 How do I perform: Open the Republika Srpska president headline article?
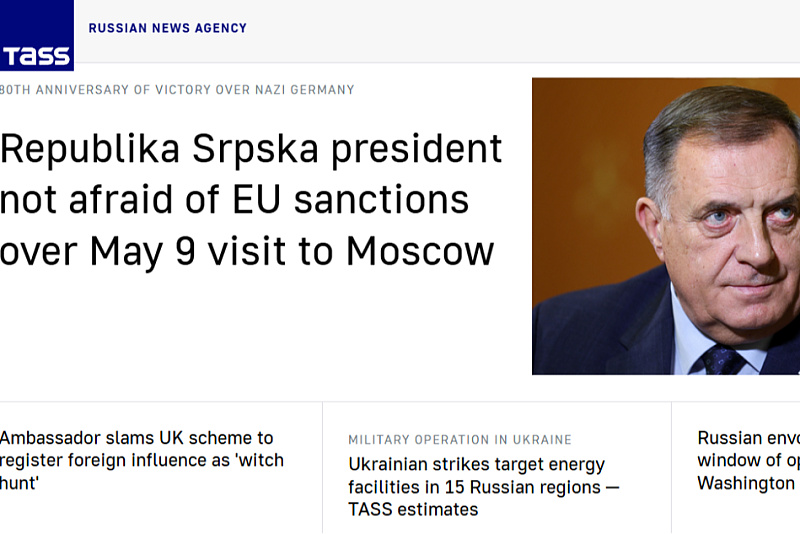pyautogui.click(x=251, y=199)
